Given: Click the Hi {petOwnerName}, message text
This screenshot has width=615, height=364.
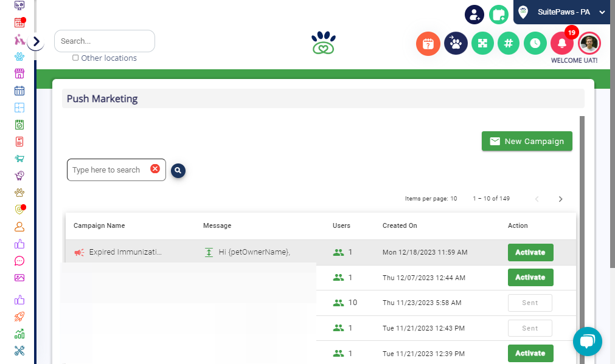Looking at the screenshot, I should 254,252.
